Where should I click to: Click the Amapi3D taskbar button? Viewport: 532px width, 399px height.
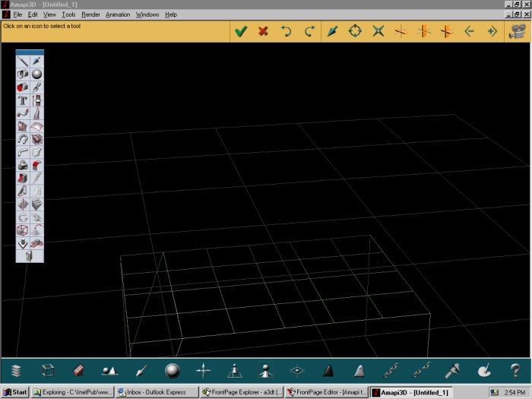click(411, 392)
